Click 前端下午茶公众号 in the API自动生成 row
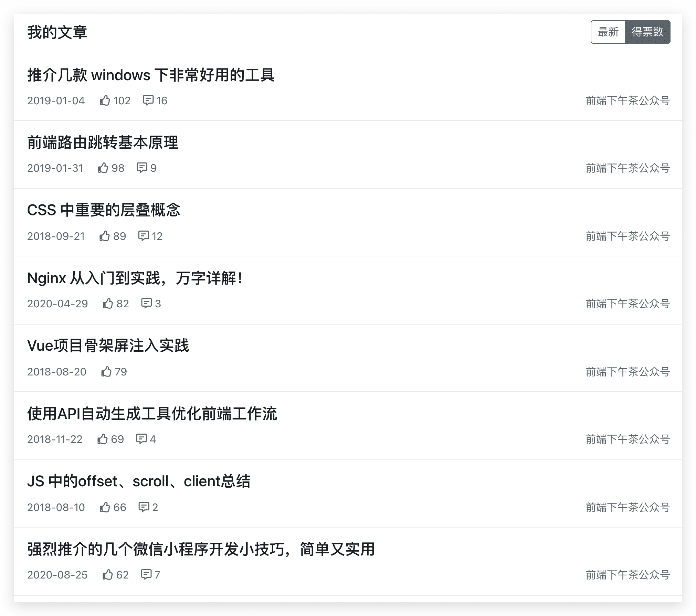Viewport: 696px width, 616px height. [x=628, y=439]
